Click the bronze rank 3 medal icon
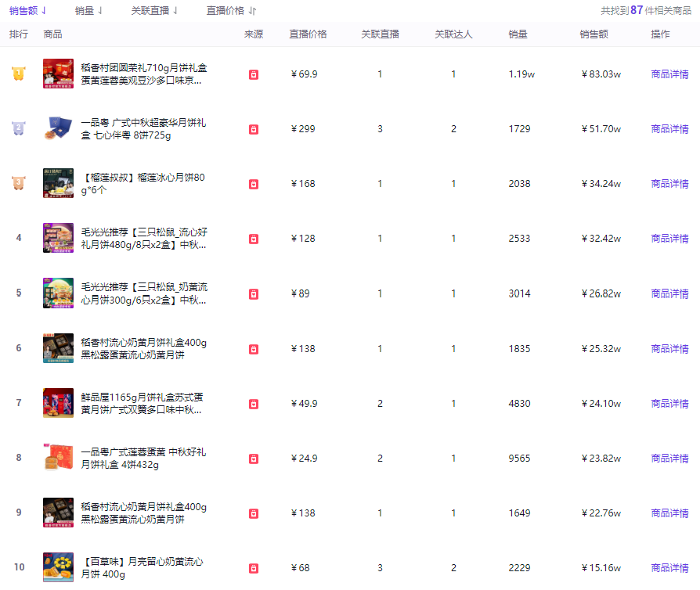This screenshot has height=590, width=700. click(x=19, y=183)
